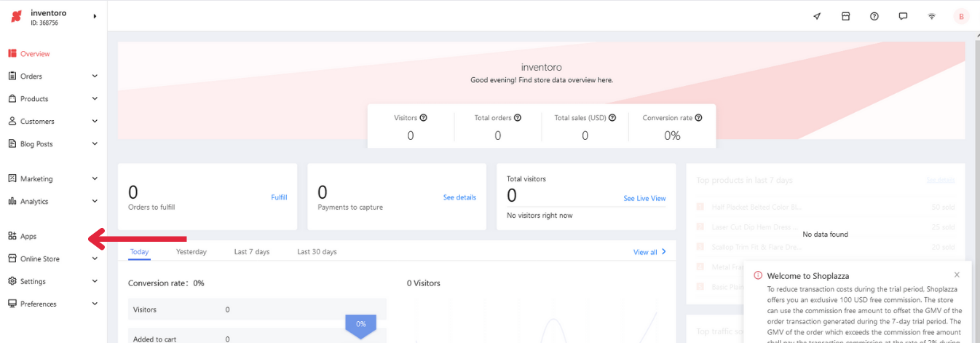Click the View all link

pyautogui.click(x=645, y=252)
